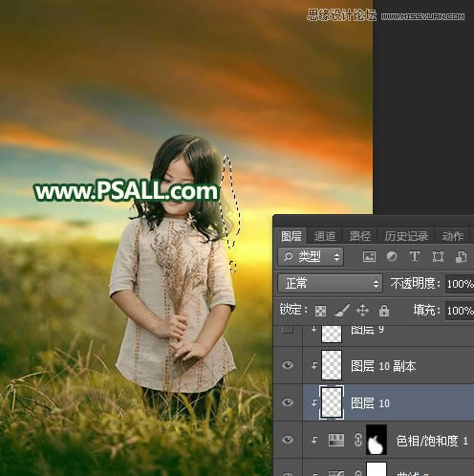
Task: Open the 路径 tab
Action: [x=360, y=236]
